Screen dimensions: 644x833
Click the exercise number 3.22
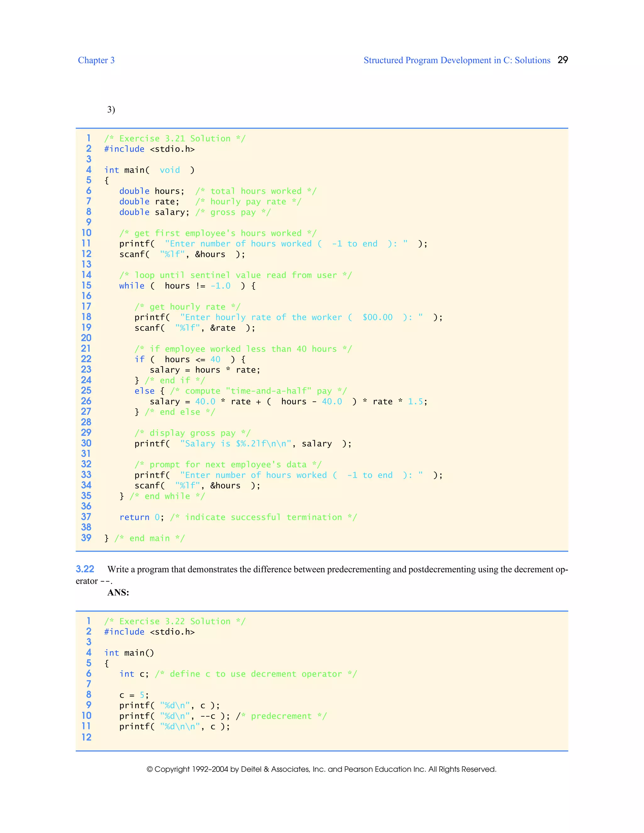click(85, 569)
